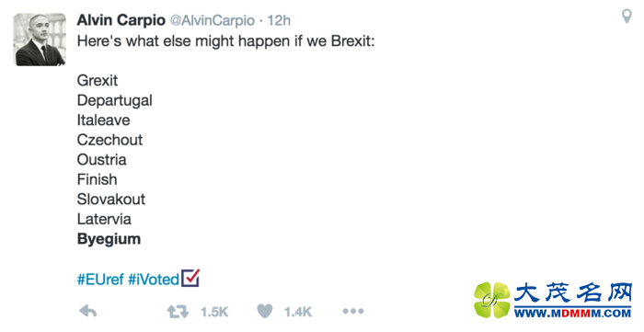Open Alvin Carpio's profile photo
This screenshot has width=644, height=332.
tap(40, 40)
